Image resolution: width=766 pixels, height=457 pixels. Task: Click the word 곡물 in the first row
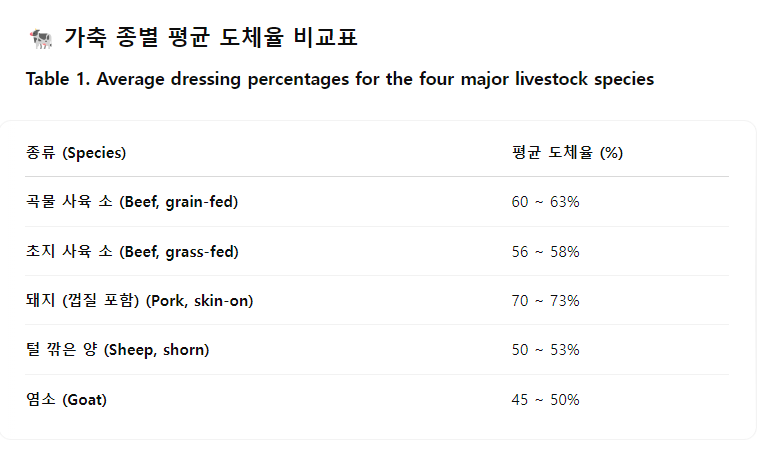pyautogui.click(x=41, y=201)
